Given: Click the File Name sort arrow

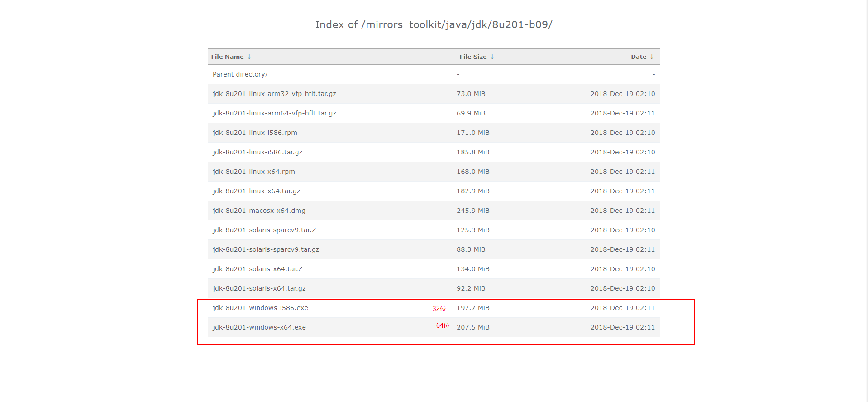Looking at the screenshot, I should (x=249, y=57).
